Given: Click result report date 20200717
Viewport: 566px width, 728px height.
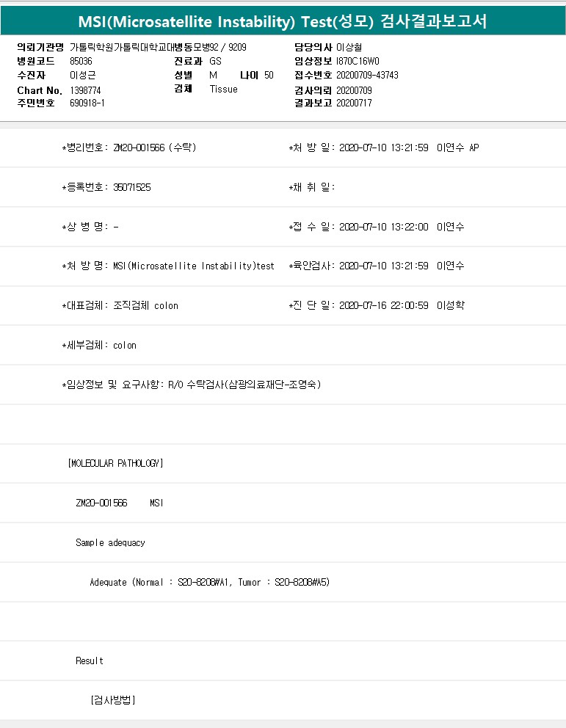Looking at the screenshot, I should (x=354, y=103).
